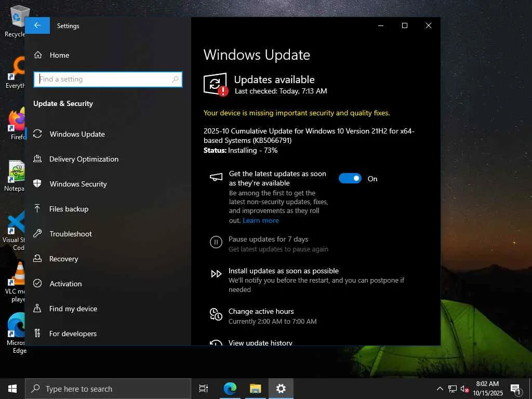Viewport: 532px width, 399px height.
Task: Click the clock icon for active hours
Action: tap(216, 314)
